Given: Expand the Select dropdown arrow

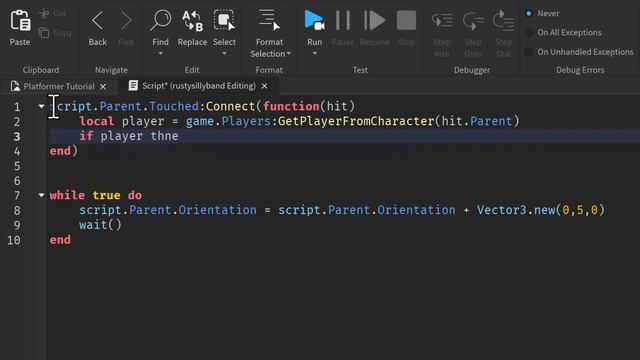Looking at the screenshot, I should click(x=224, y=53).
